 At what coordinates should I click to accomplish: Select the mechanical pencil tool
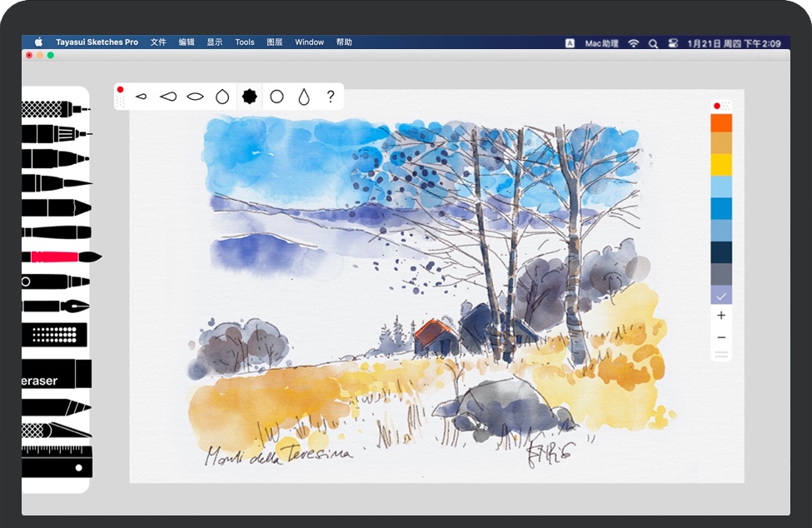click(x=56, y=134)
